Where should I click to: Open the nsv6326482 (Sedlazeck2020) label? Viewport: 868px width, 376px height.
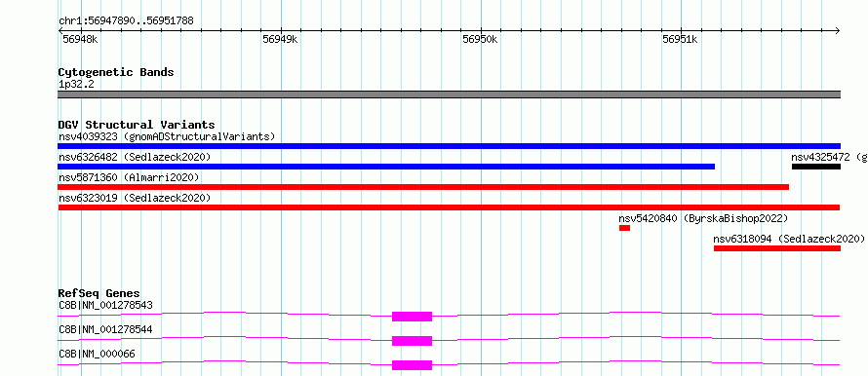pos(135,157)
